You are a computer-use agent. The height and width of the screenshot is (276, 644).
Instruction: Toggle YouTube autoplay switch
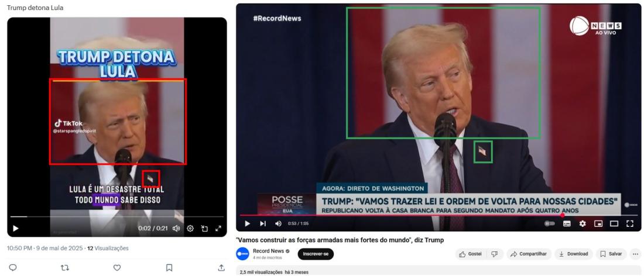(x=550, y=223)
